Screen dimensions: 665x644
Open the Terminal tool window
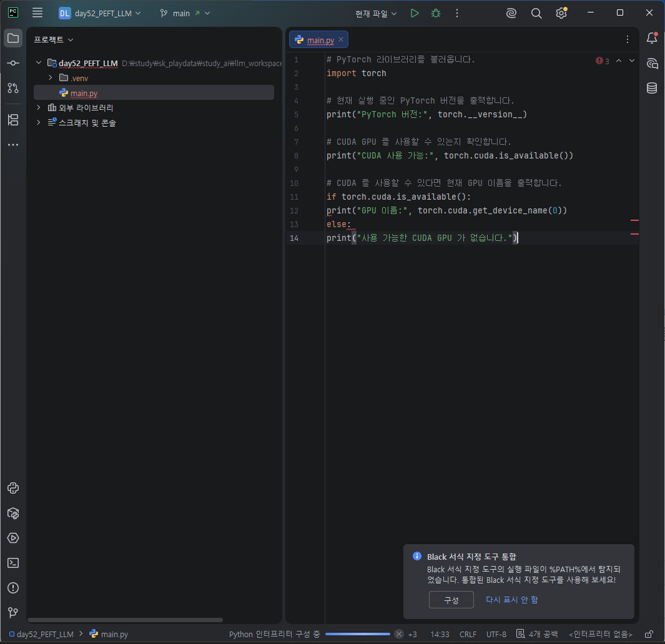point(13,563)
